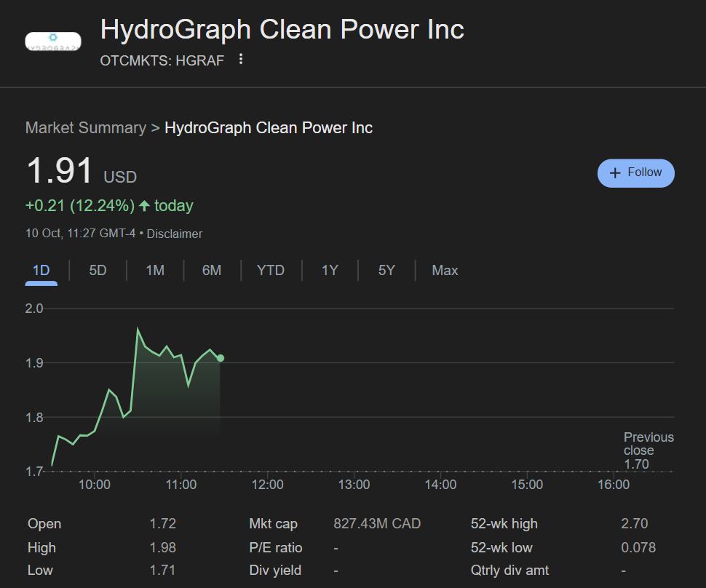This screenshot has width=706, height=588.
Task: Click the Low value 1.71
Action: pyautogui.click(x=162, y=571)
